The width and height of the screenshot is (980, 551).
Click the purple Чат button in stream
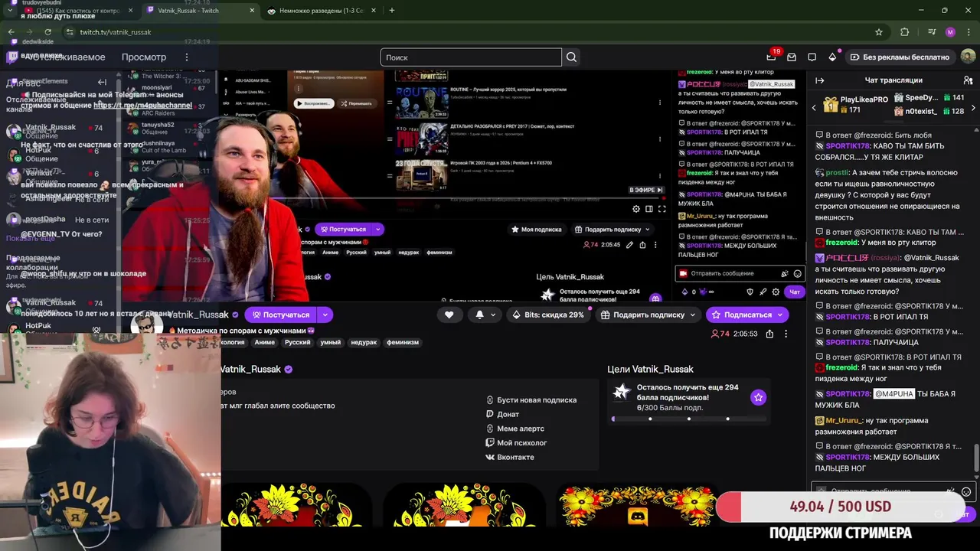795,292
